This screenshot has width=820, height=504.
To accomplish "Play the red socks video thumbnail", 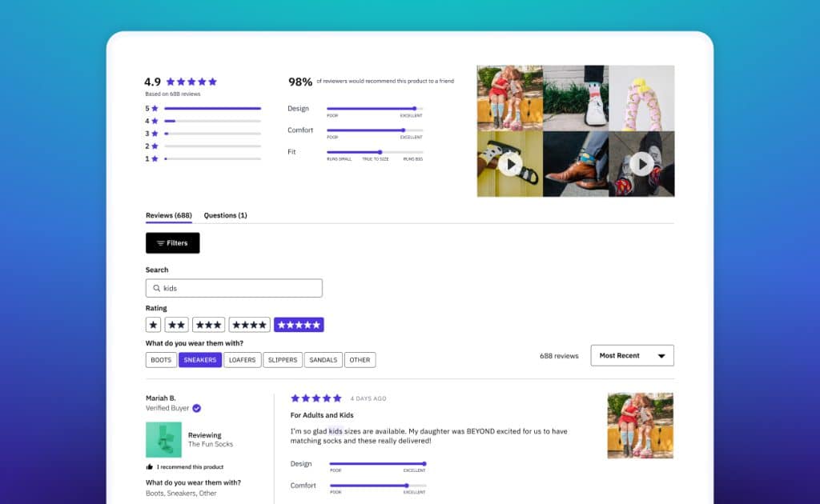I will (x=641, y=164).
